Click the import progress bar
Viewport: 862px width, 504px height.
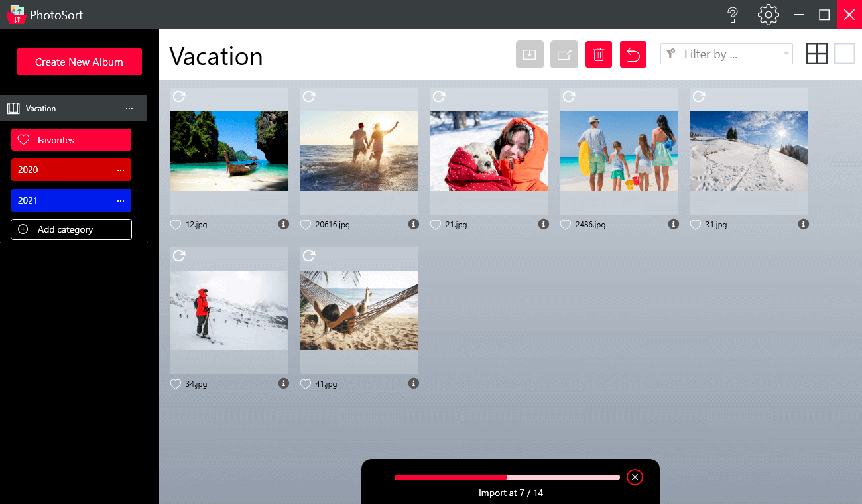point(507,477)
